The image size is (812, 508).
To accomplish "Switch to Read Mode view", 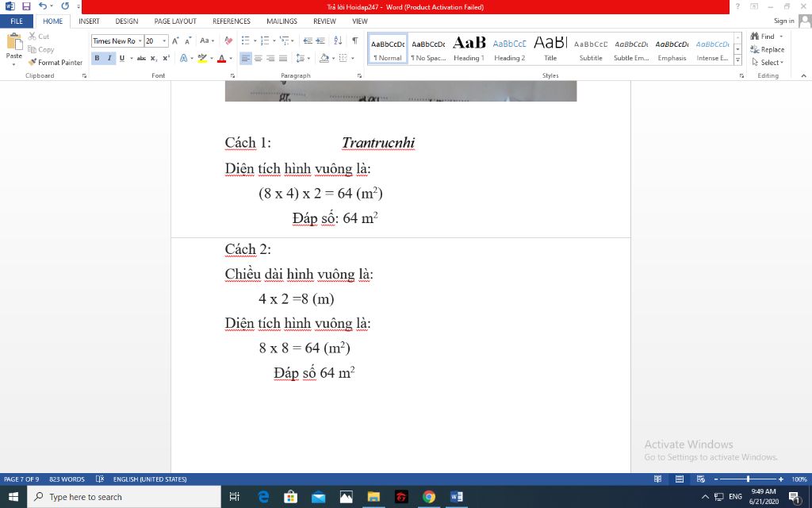I will click(657, 479).
